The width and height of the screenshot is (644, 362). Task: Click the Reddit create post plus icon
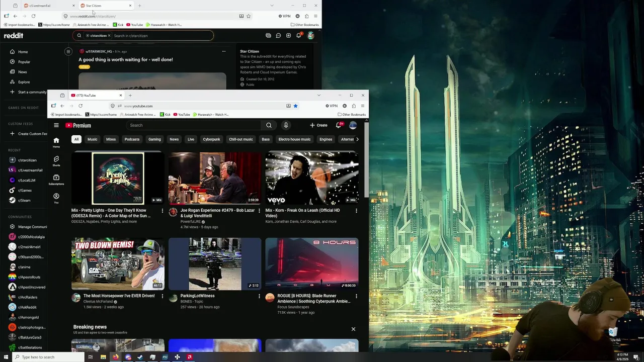288,36
